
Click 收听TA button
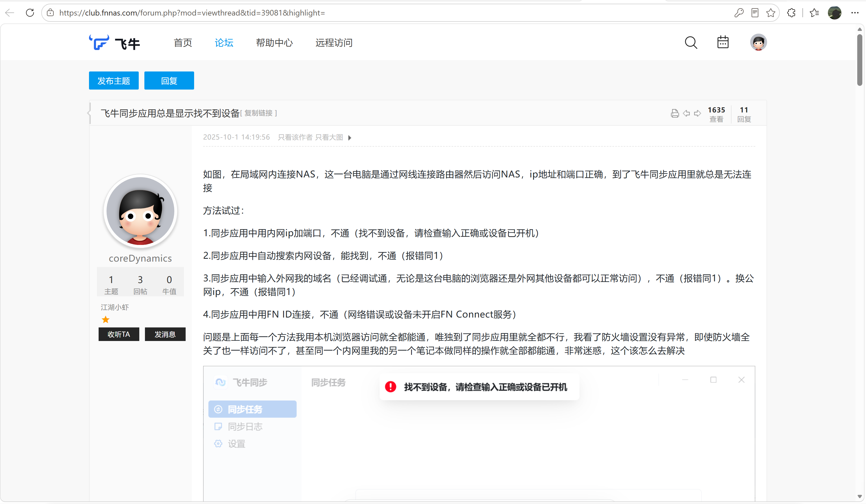coord(119,334)
